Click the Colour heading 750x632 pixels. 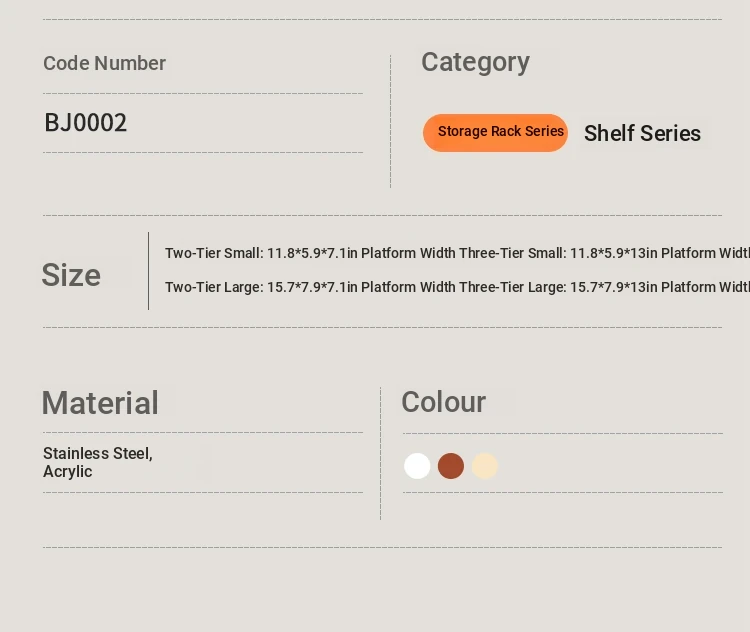click(x=443, y=402)
